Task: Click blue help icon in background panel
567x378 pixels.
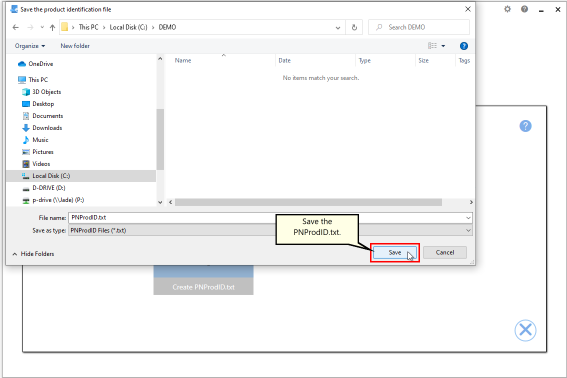Action: (525, 126)
